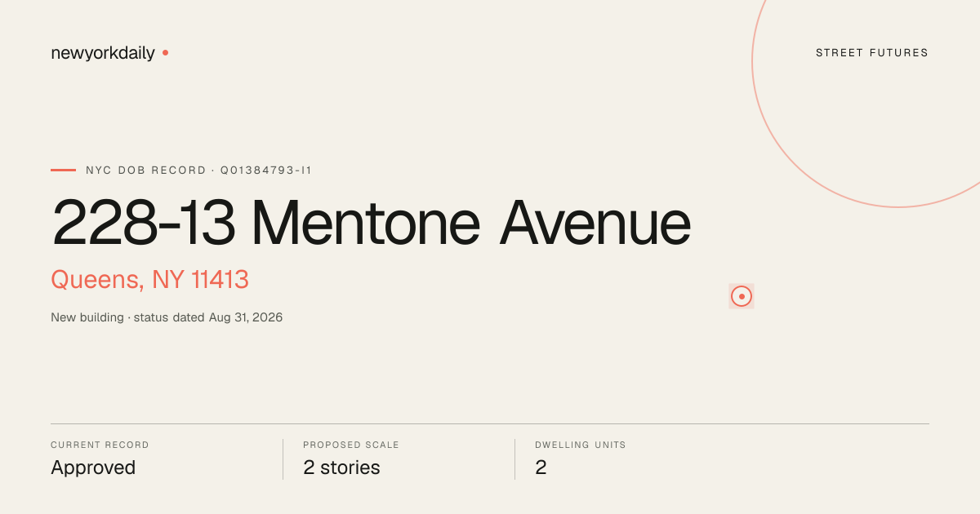Screen dimensions: 980x514
Task: Click the Queens, NY 11413 location text
Action: tap(149, 280)
